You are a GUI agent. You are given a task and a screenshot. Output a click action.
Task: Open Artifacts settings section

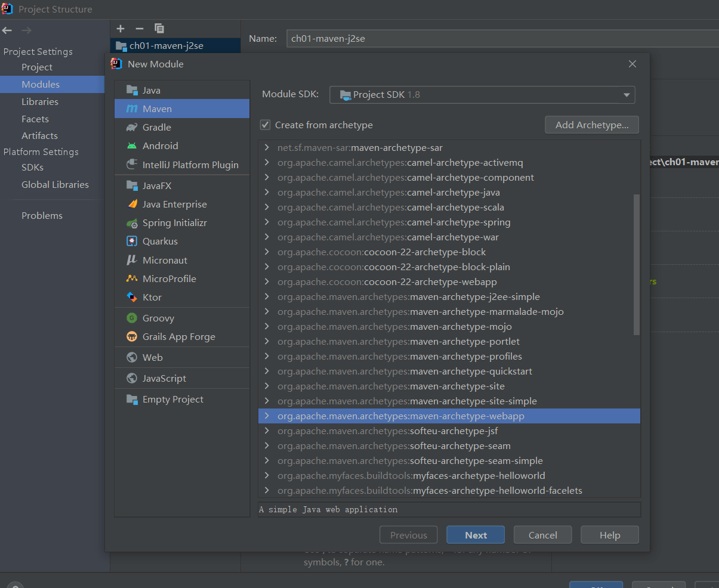pos(39,135)
